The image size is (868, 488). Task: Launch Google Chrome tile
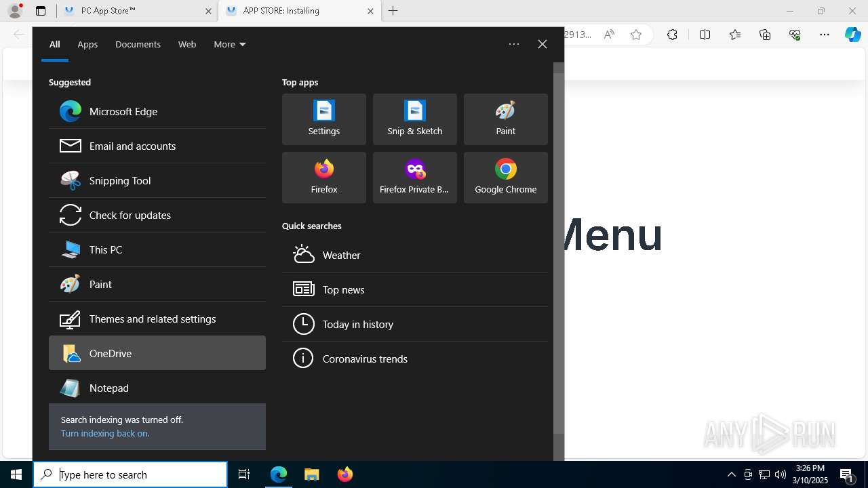click(506, 178)
